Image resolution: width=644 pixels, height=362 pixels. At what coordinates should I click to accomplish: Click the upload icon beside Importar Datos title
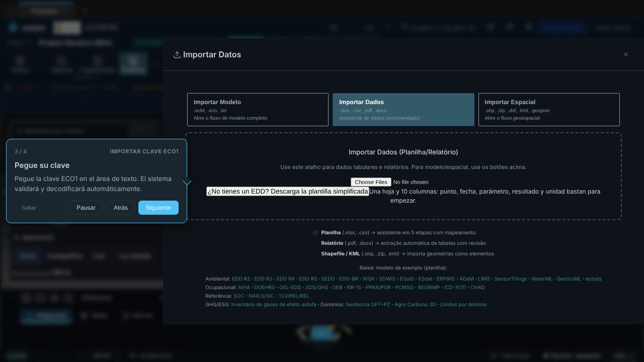(x=177, y=54)
